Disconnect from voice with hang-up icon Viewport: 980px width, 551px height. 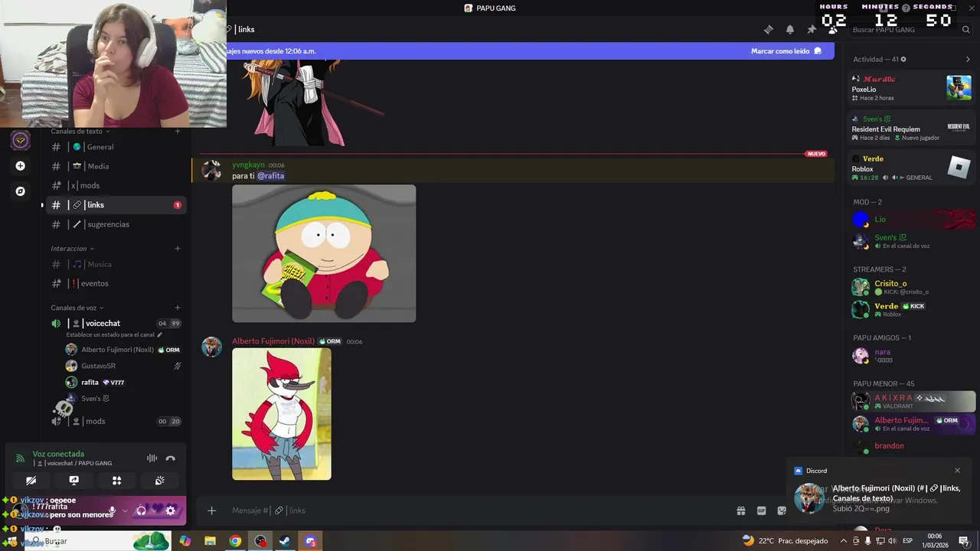[171, 458]
